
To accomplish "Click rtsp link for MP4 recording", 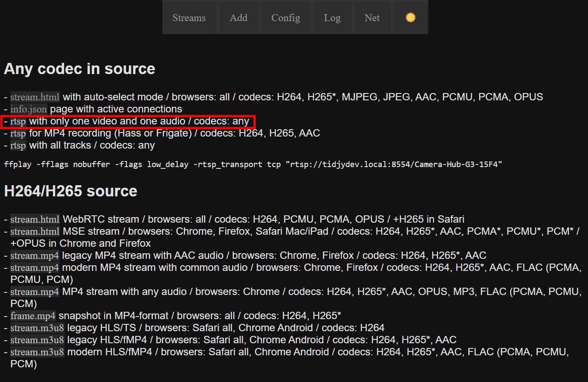I will [18, 134].
